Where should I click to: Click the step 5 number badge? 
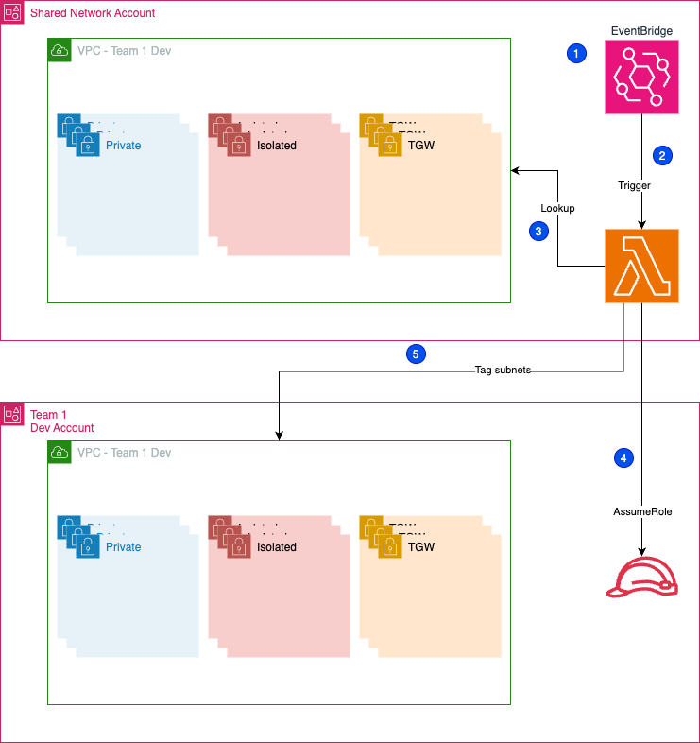pyautogui.click(x=416, y=354)
